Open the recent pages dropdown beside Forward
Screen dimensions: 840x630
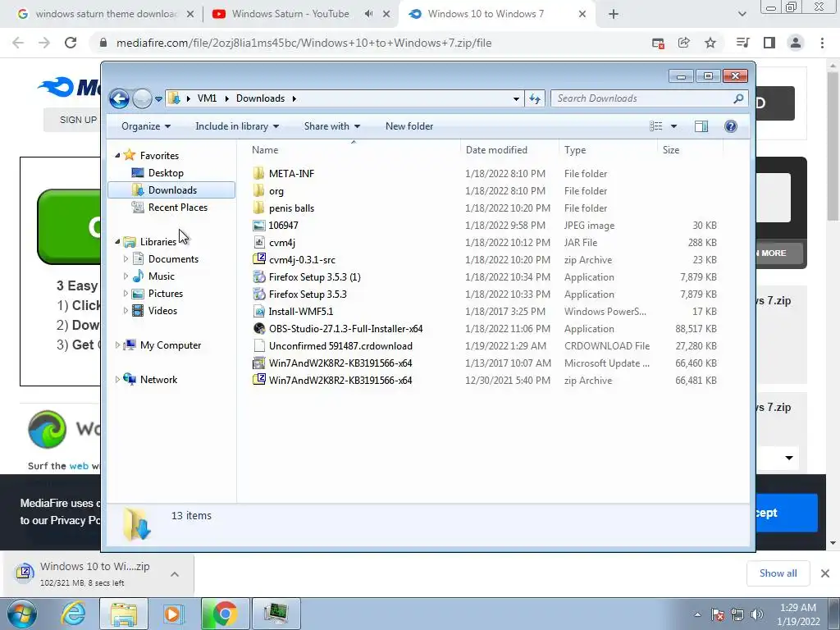(x=158, y=99)
